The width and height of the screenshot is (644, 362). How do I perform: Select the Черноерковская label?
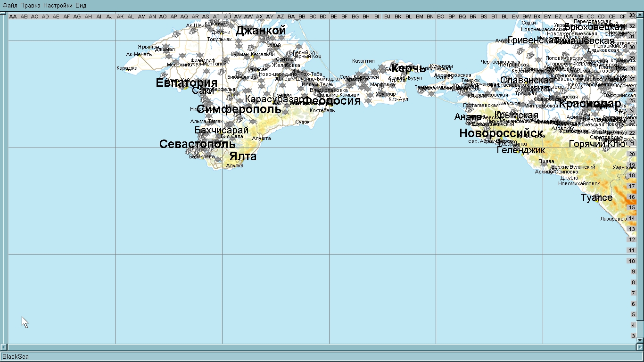coord(501,62)
